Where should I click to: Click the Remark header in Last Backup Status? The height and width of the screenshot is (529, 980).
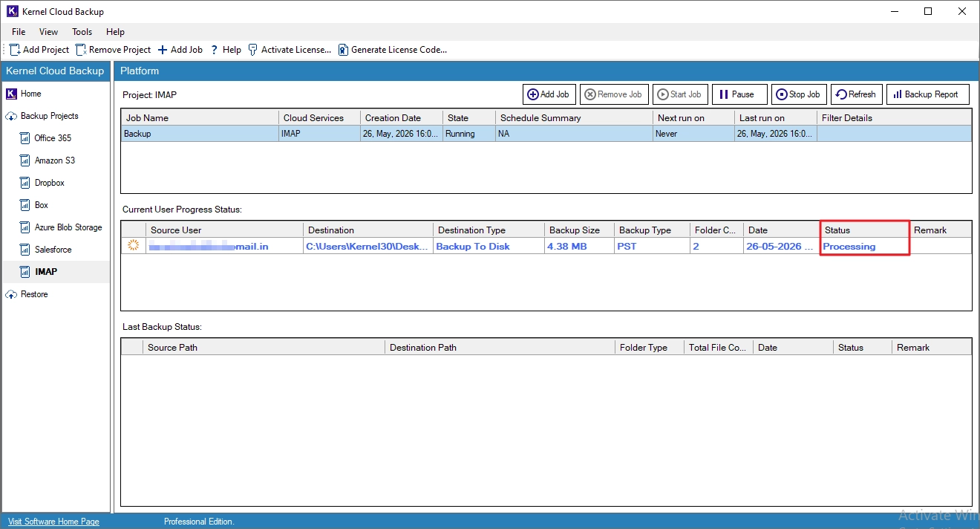point(931,347)
